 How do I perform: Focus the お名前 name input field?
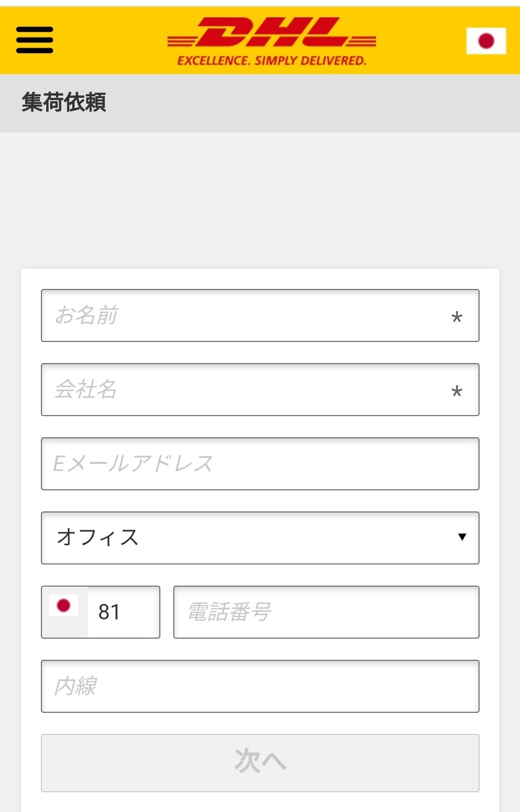click(x=260, y=315)
